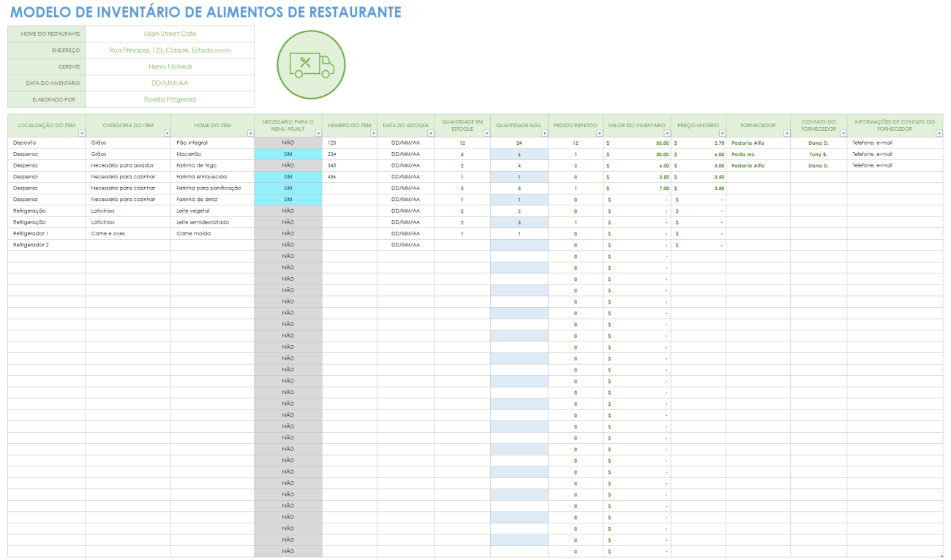Open the PEDIDO REPETIDO filter dropdown

(x=599, y=133)
